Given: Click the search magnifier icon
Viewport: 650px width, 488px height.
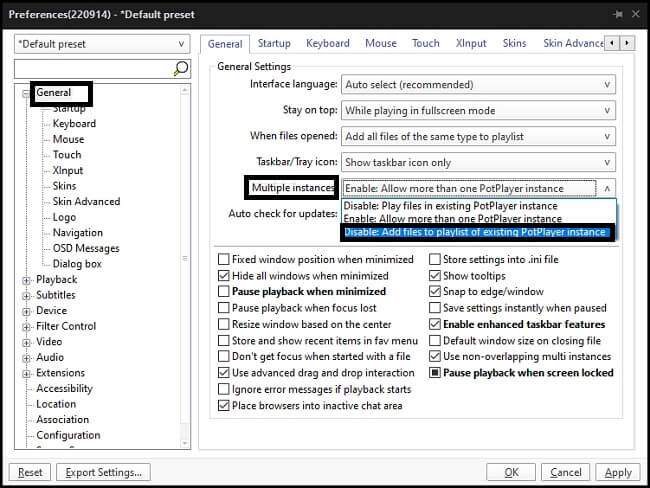Looking at the screenshot, I should pyautogui.click(x=181, y=68).
